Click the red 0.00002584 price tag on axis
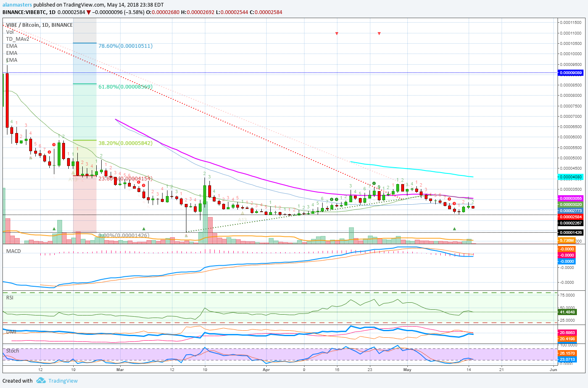The image size is (588, 388). tap(570, 217)
